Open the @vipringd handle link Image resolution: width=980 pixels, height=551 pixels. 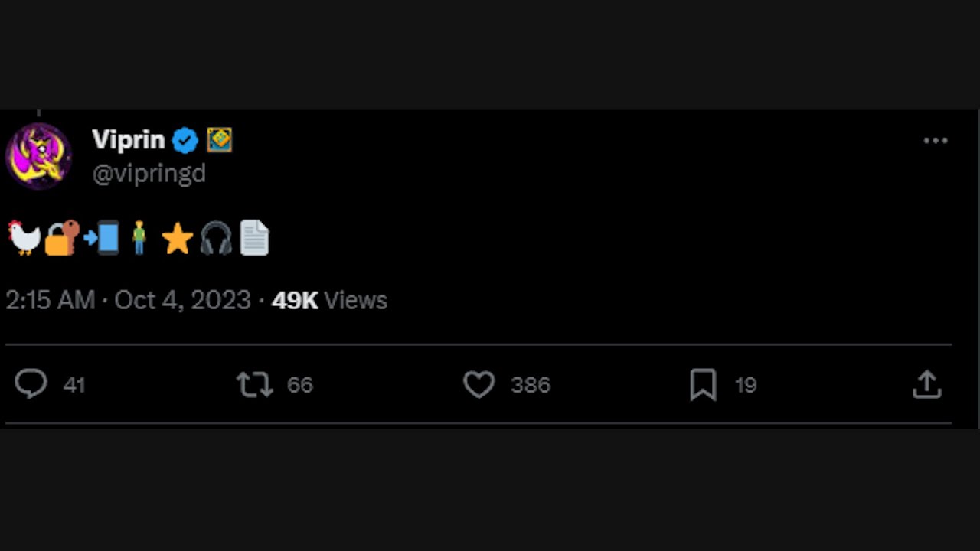149,174
